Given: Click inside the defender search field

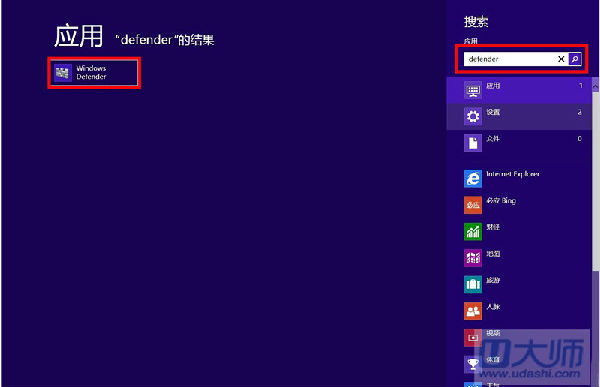Looking at the screenshot, I should [510, 59].
